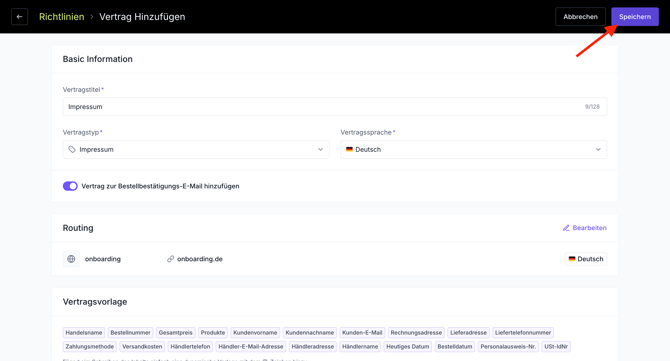This screenshot has height=361, width=670.
Task: Insert the Heutiges Datum placeholder tag
Action: pyautogui.click(x=408, y=346)
